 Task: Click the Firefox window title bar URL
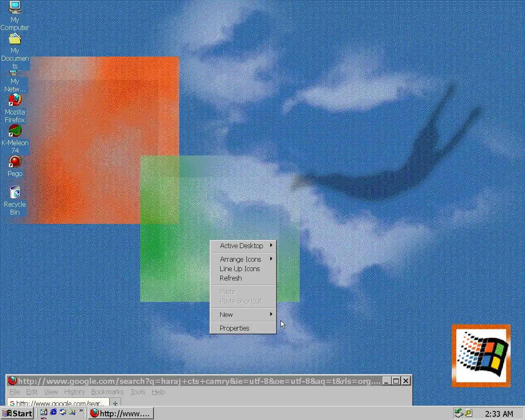pyautogui.click(x=199, y=381)
